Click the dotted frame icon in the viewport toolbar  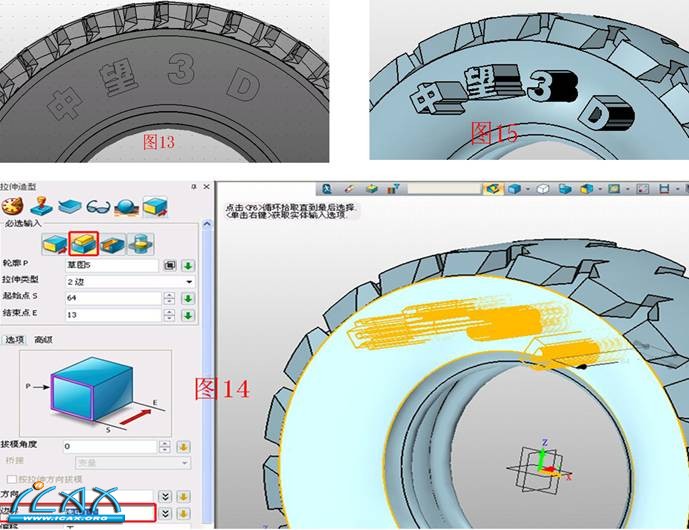click(642, 189)
